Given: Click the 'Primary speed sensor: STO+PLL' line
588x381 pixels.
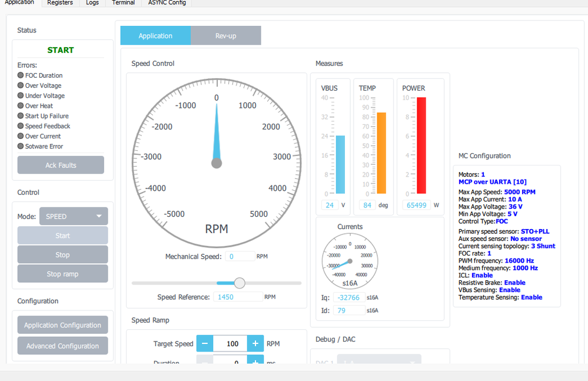Looking at the screenshot, I should click(504, 231).
